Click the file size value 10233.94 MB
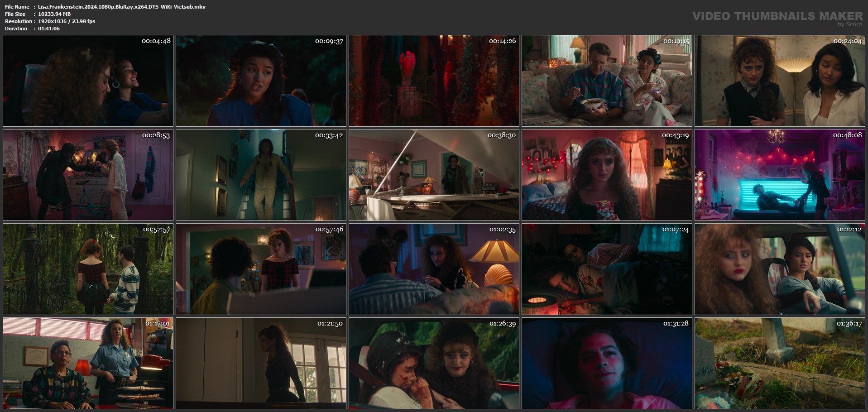 pos(54,14)
